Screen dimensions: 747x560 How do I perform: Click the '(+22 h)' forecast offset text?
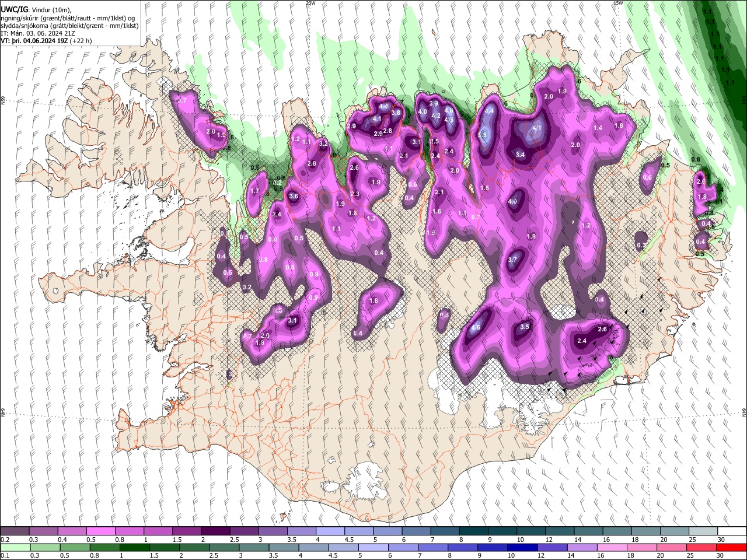[x=81, y=41]
